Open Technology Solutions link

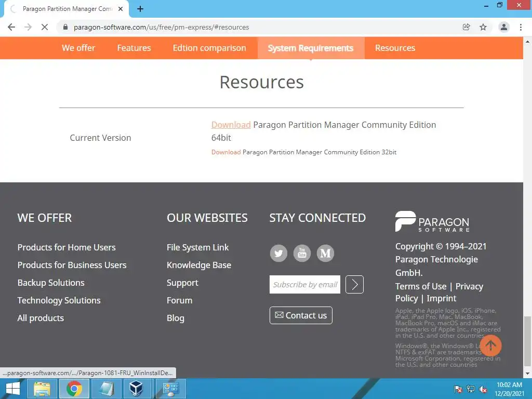tap(59, 300)
